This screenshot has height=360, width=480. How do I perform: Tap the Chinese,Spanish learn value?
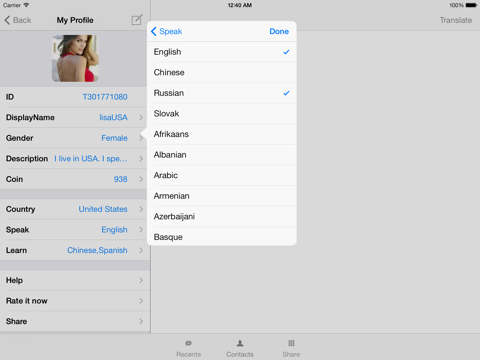pyautogui.click(x=97, y=250)
